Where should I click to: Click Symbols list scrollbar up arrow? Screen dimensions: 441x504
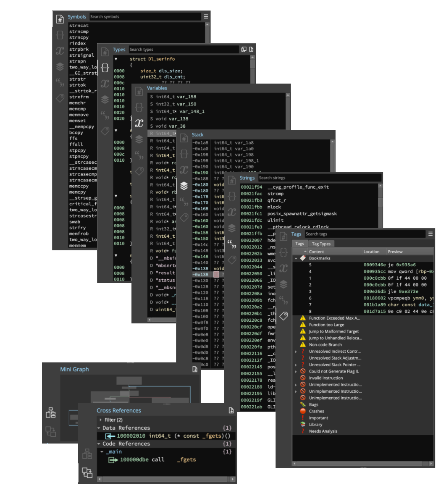point(207,25)
